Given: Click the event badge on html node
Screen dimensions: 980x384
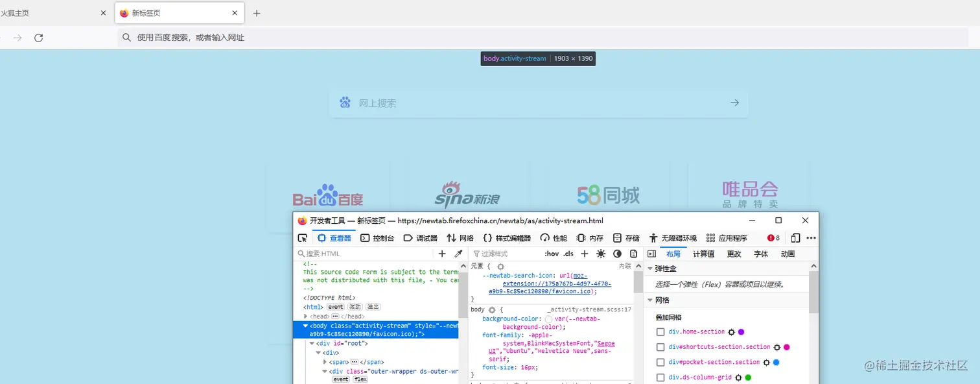Looking at the screenshot, I should point(335,307).
